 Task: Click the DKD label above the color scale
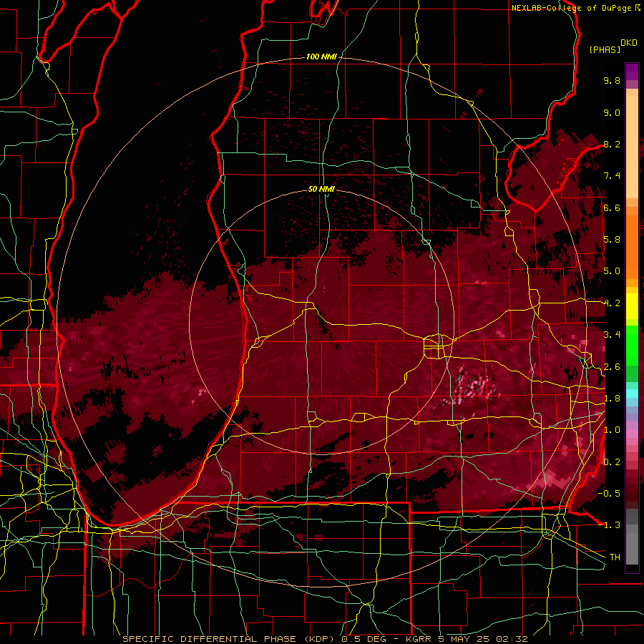[x=629, y=43]
